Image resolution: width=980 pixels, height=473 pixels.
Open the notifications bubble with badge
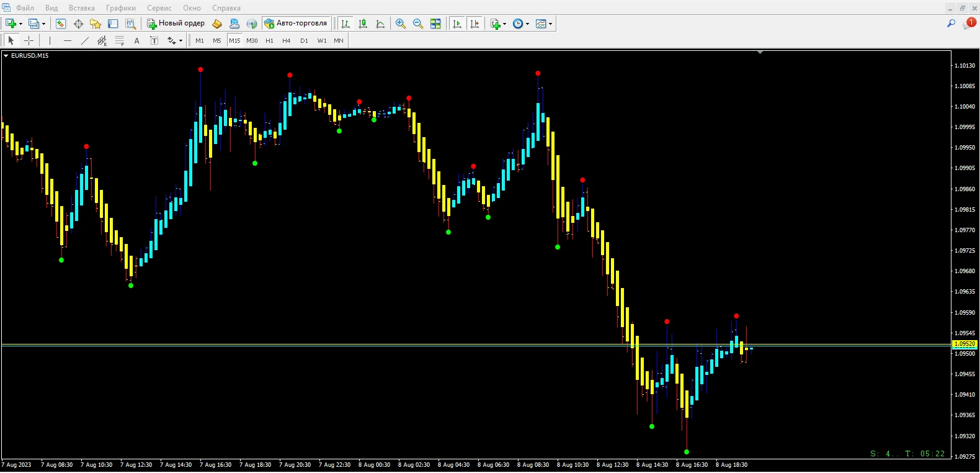click(x=969, y=23)
